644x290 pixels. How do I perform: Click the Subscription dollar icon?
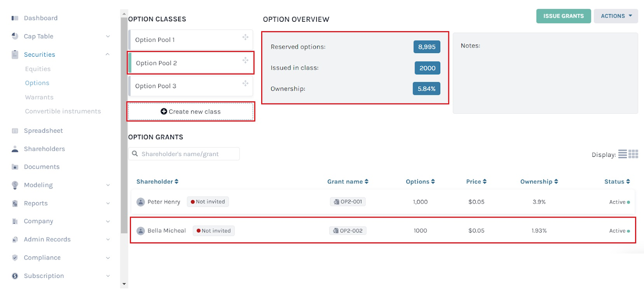(x=15, y=276)
